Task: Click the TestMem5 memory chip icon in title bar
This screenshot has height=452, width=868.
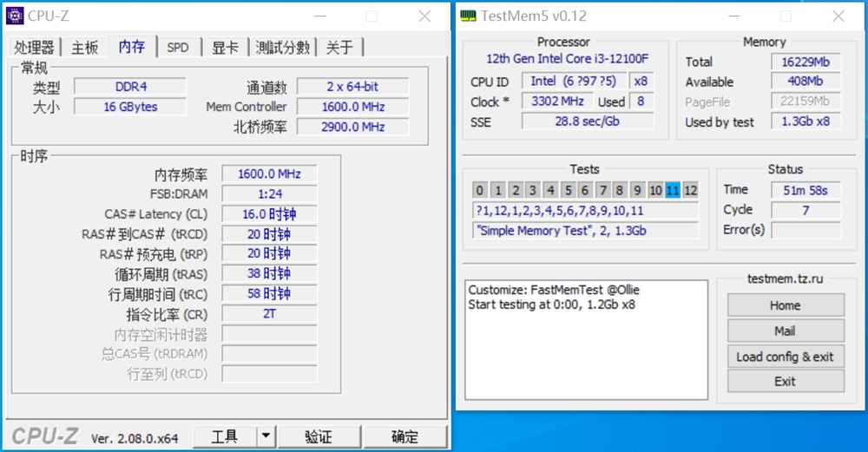Action: pyautogui.click(x=469, y=16)
